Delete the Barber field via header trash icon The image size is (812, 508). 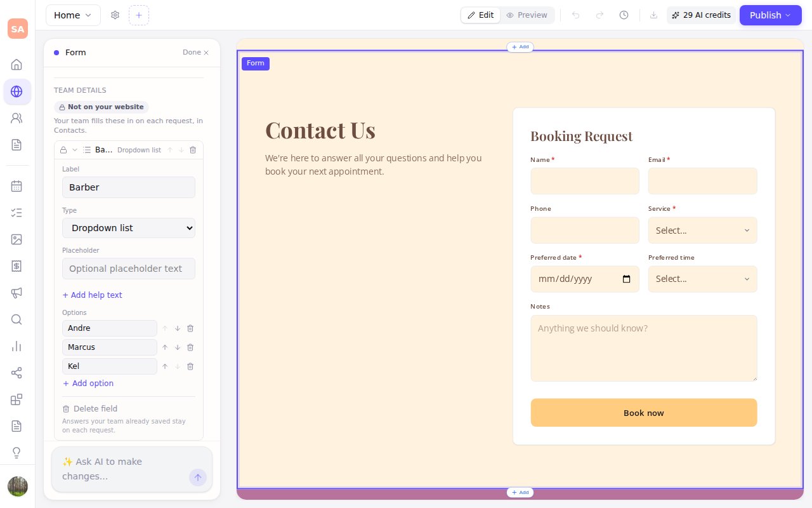193,150
